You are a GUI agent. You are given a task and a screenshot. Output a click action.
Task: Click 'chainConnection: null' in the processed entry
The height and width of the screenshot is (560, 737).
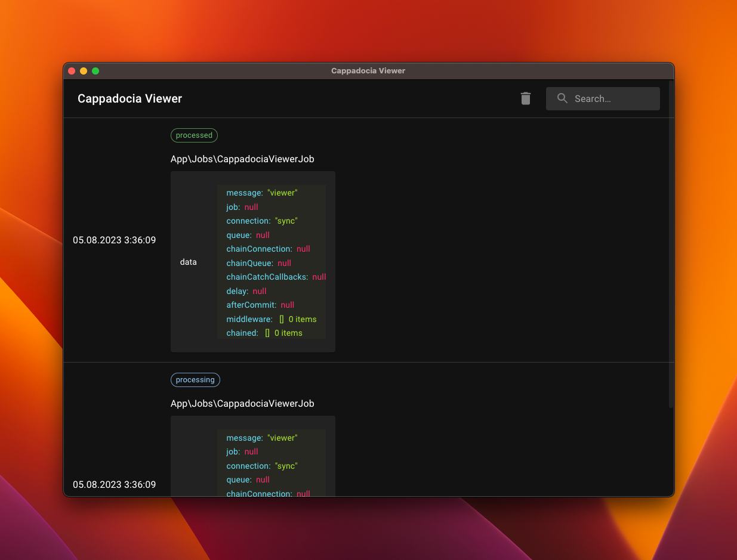coord(269,249)
